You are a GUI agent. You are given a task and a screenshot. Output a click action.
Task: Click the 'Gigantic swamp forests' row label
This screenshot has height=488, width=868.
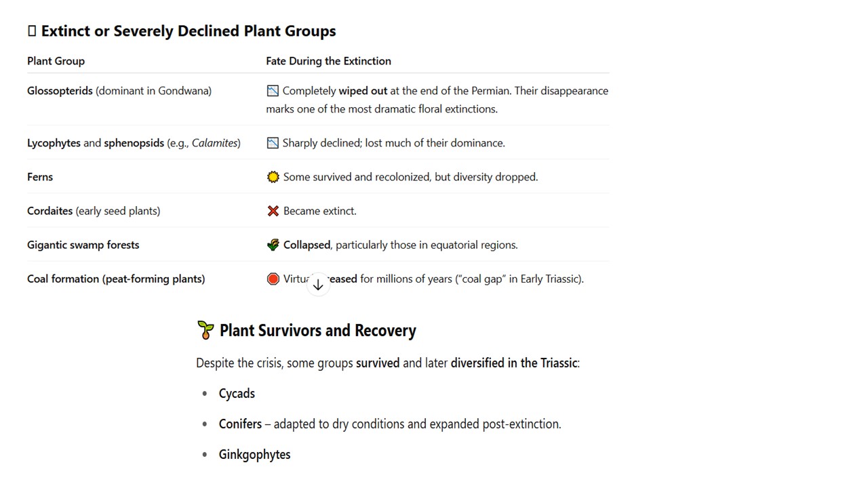83,245
